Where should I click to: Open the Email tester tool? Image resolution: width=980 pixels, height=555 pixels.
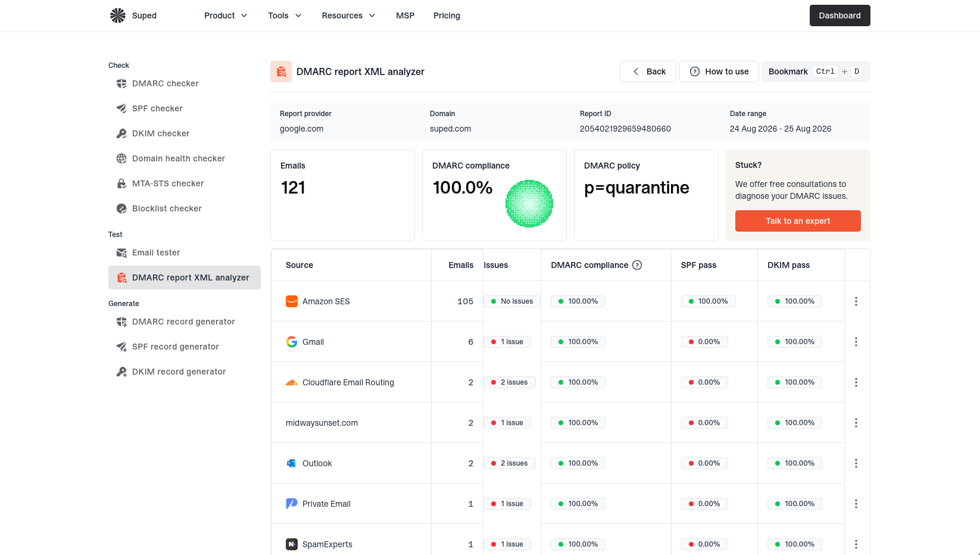coord(185,252)
